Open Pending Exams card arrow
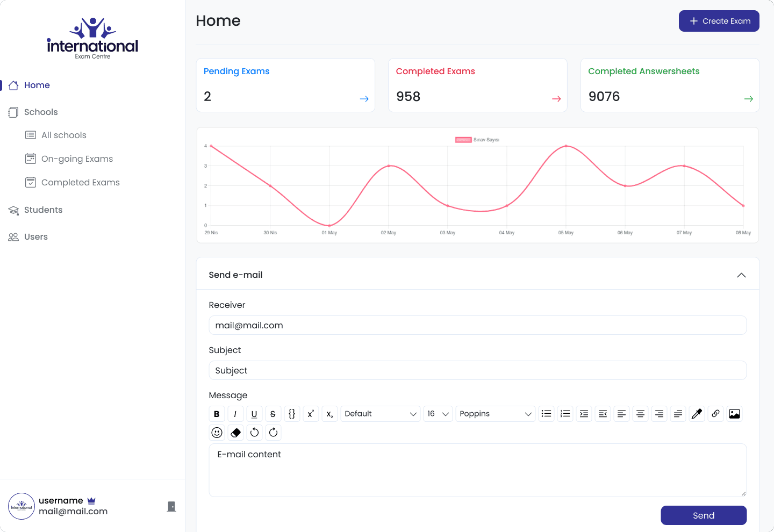Screen dimensions: 774x532 click(x=364, y=99)
